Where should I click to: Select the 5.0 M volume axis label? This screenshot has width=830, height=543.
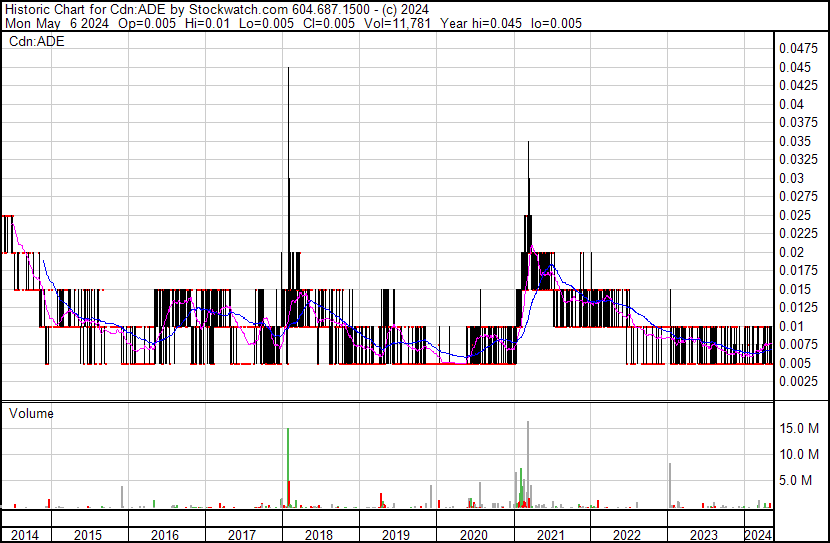click(799, 481)
